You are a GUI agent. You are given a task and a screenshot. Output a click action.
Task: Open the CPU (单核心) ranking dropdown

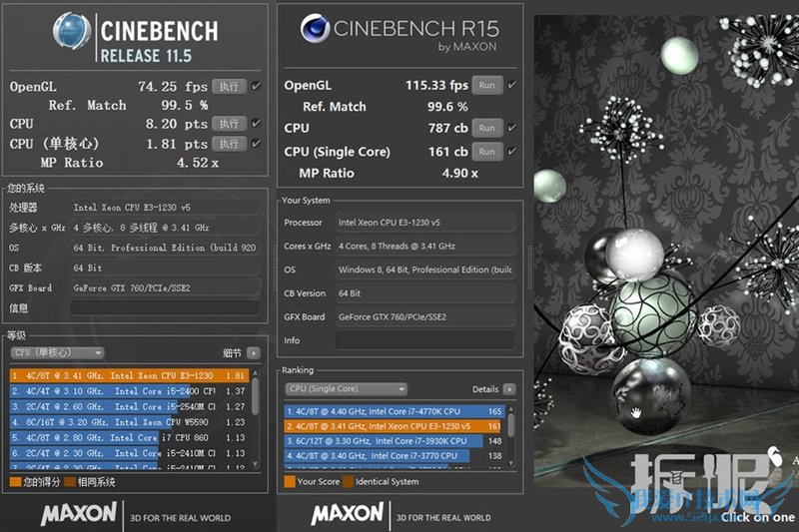point(57,352)
